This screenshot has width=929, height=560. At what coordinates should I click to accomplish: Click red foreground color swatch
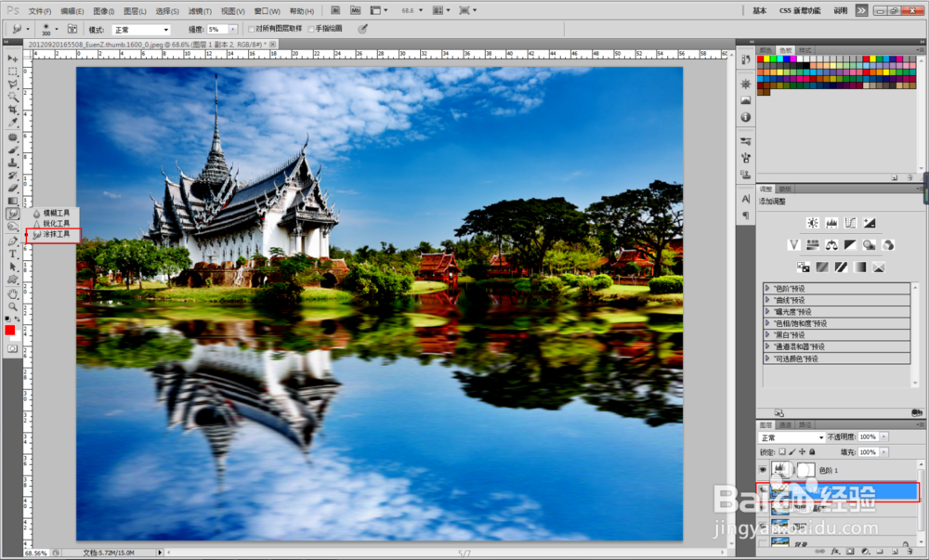(10, 331)
